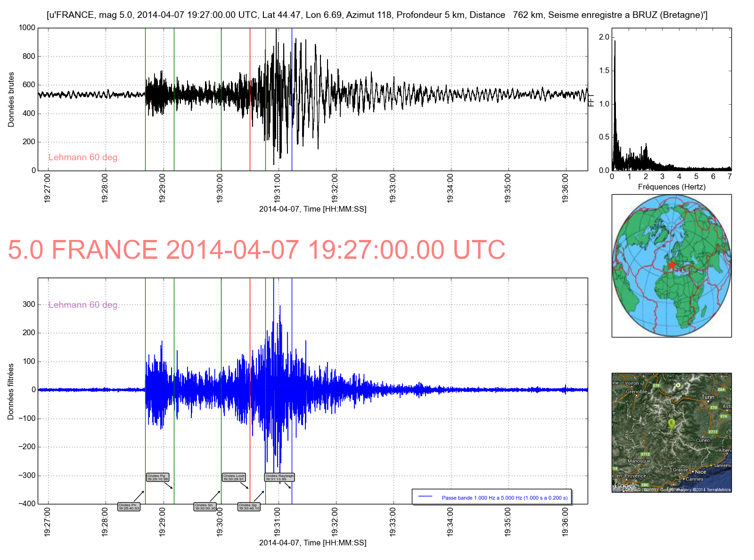
Task: Click the Ondes Pn annotation box
Action: 129,507
